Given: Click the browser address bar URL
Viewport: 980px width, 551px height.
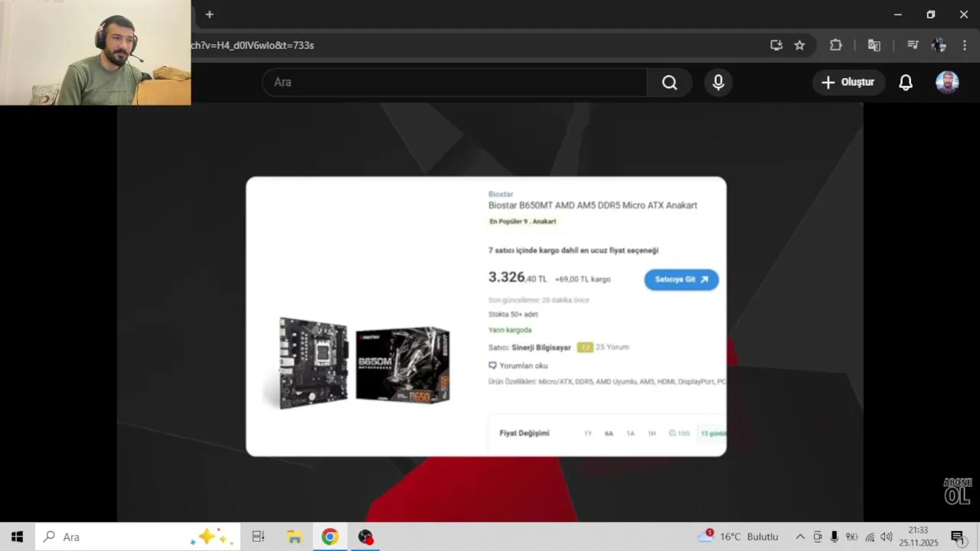Looking at the screenshot, I should [253, 45].
